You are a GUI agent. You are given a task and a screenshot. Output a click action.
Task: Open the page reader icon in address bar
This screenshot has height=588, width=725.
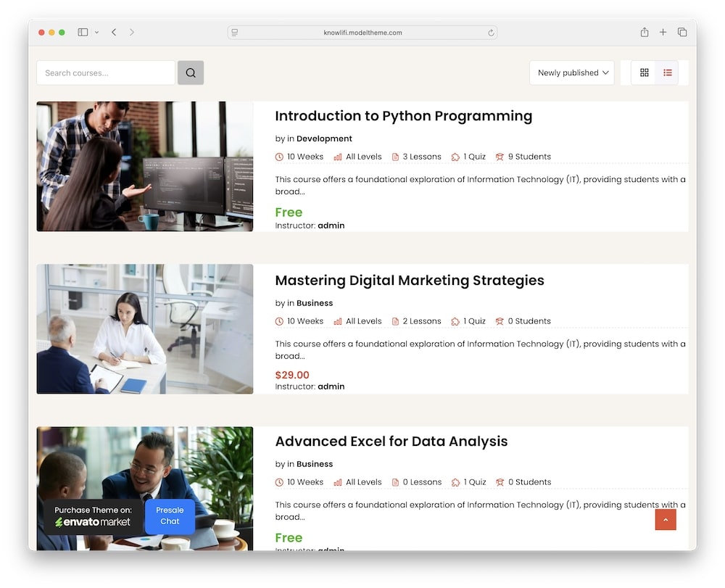(235, 33)
